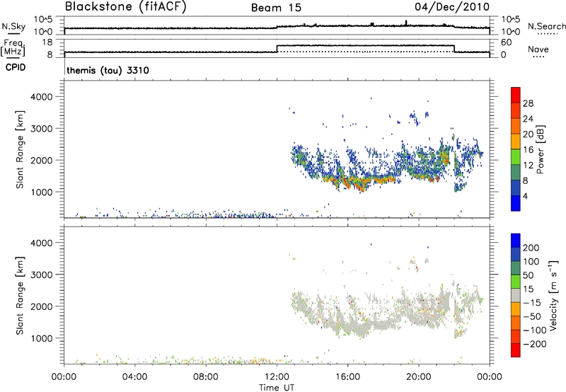Click the 'Blackstone (fitACF)' plot title
566x392 pixels.
126,6
